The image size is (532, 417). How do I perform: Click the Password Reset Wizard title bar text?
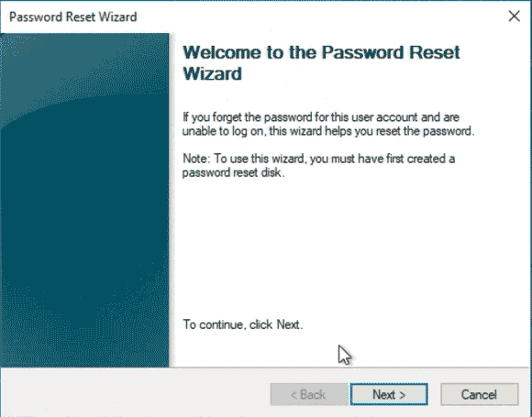coord(73,16)
